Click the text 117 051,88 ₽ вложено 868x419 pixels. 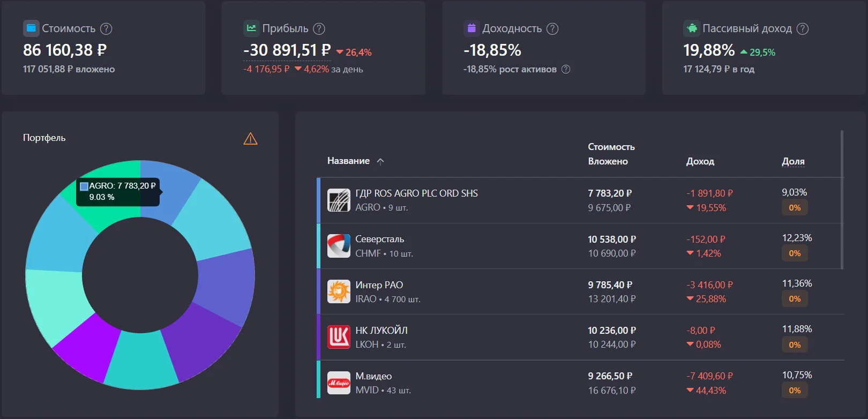click(69, 69)
